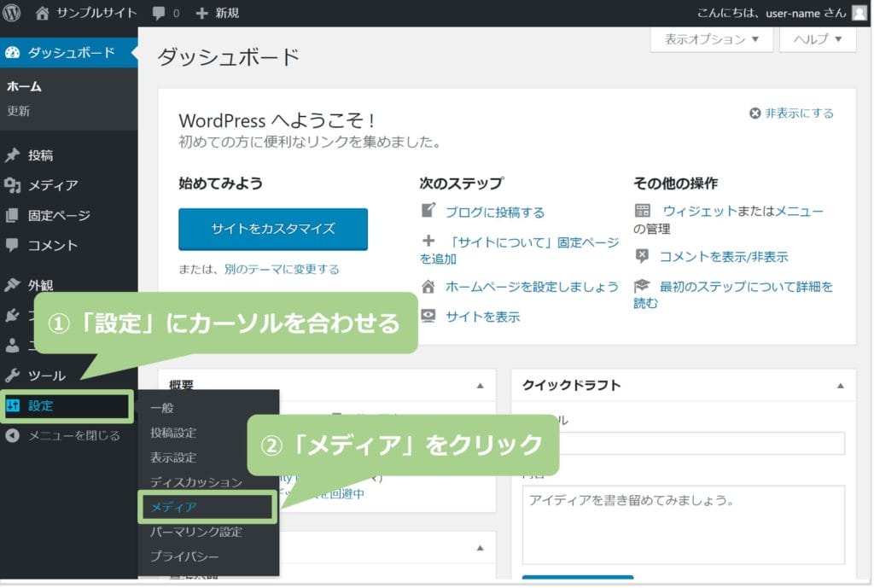
Task: Open the comments bubble icon in admin bar
Action: pyautogui.click(x=159, y=14)
